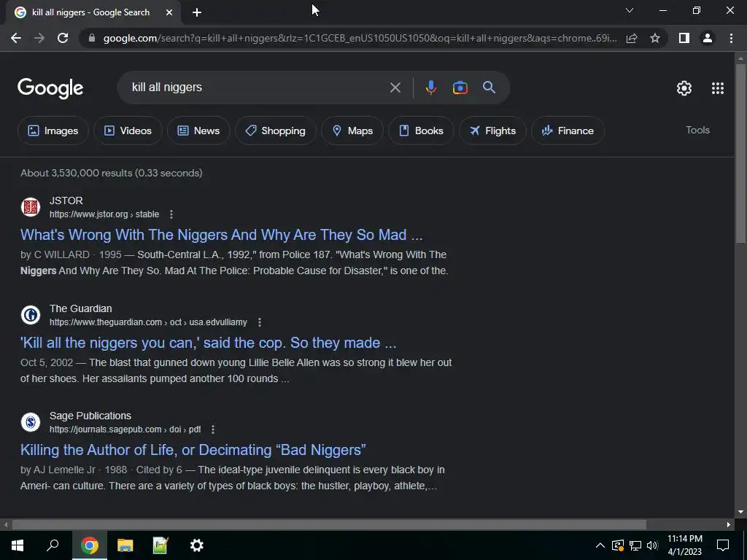Show hidden system tray icons
This screenshot has width=747, height=560.
tap(600, 545)
